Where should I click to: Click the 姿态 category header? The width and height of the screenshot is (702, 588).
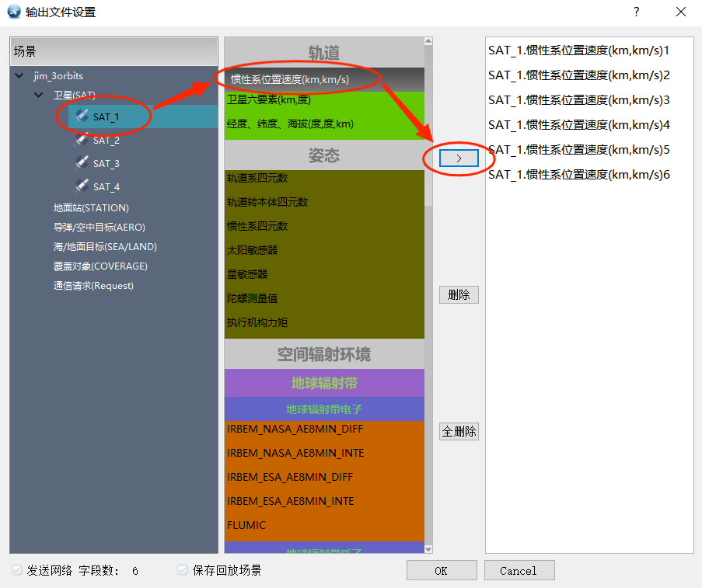[x=324, y=155]
